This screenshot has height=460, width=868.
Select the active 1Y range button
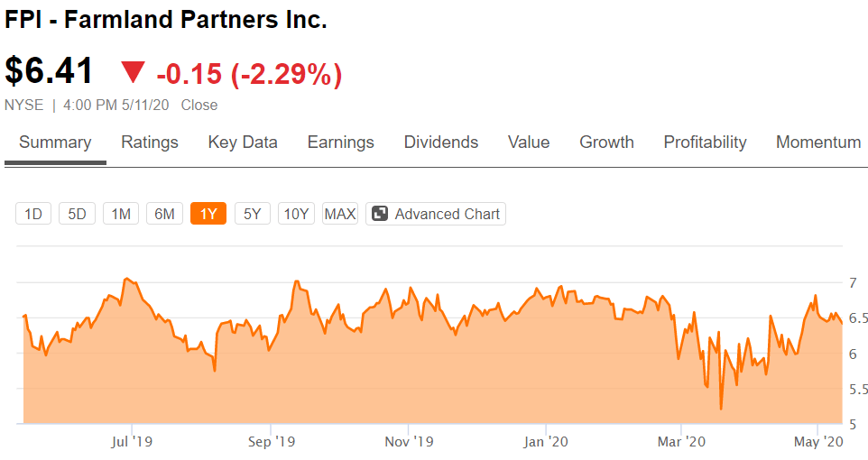pos(208,214)
